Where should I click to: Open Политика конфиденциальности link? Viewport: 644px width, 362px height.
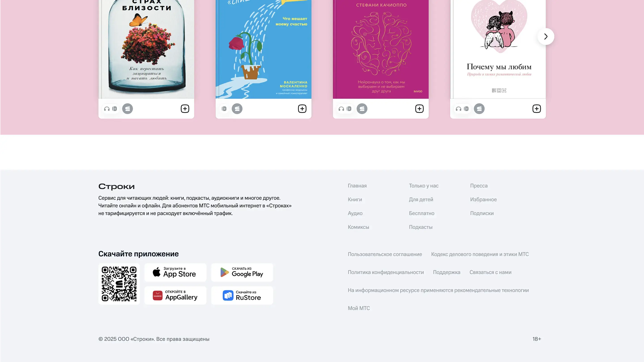[386, 272]
